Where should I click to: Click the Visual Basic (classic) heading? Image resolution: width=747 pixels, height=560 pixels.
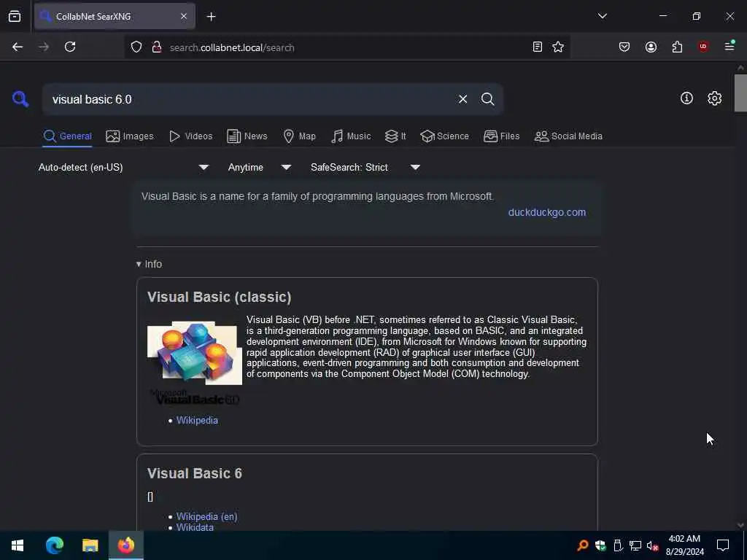(219, 297)
